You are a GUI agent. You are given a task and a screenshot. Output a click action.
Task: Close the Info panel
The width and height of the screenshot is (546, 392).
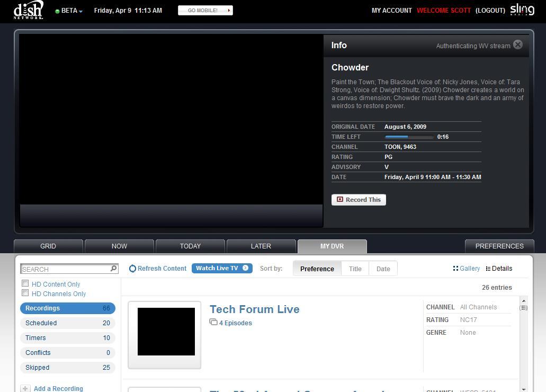click(518, 44)
